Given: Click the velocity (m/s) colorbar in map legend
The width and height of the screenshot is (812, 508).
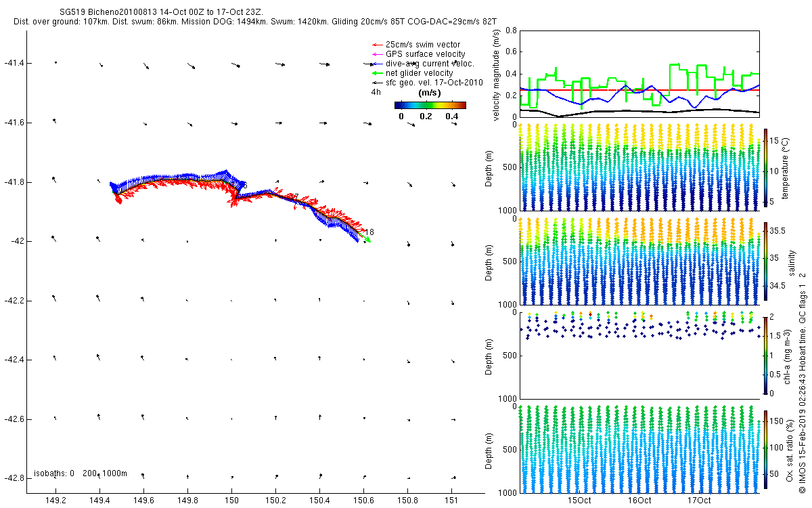Looking at the screenshot, I should [x=430, y=105].
